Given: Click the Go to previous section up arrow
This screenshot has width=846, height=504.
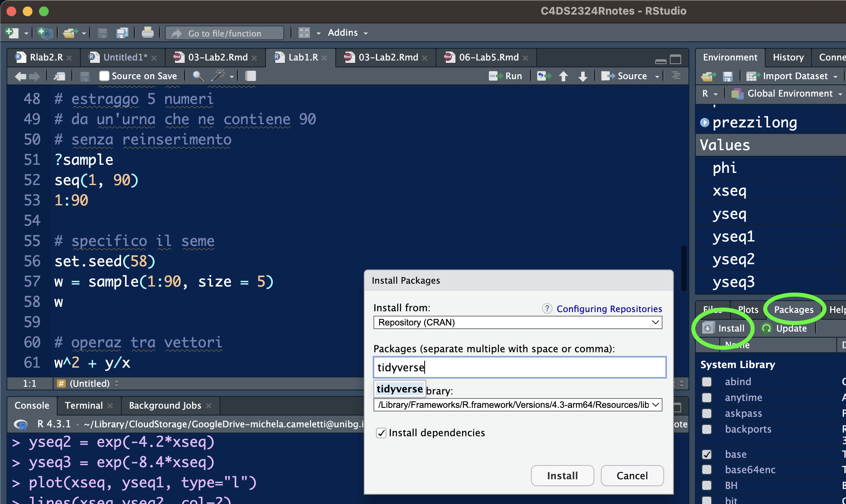Looking at the screenshot, I should (x=563, y=76).
